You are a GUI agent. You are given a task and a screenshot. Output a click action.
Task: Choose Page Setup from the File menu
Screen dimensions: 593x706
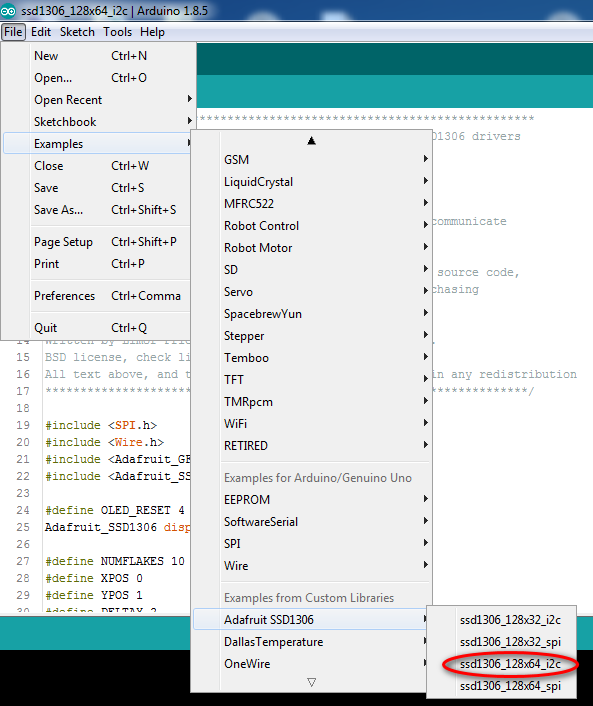click(97, 242)
